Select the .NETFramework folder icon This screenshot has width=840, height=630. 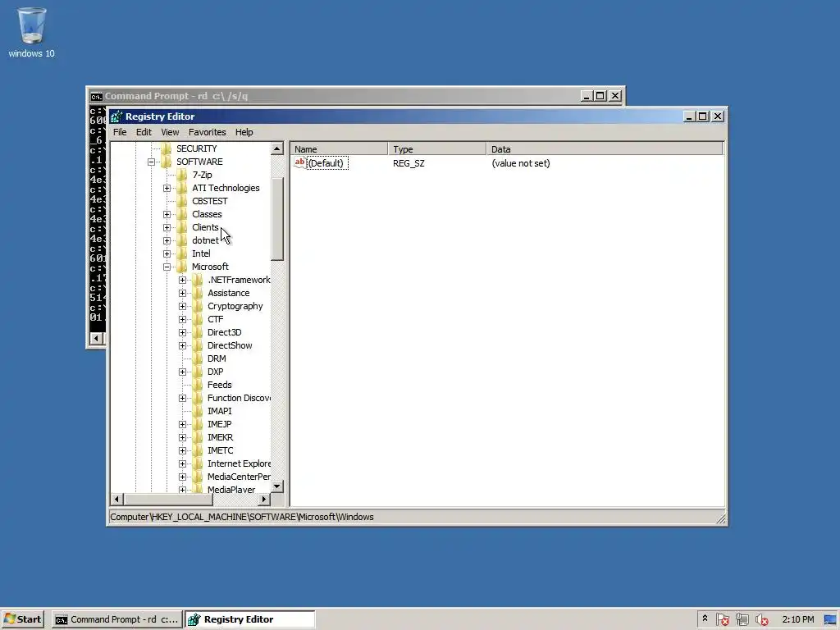pyautogui.click(x=198, y=280)
